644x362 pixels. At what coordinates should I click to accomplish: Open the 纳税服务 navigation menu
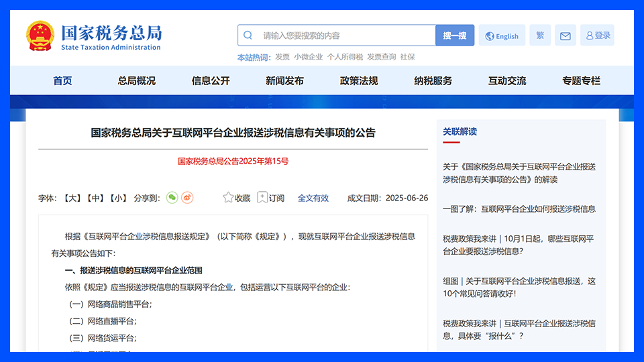[x=433, y=80]
